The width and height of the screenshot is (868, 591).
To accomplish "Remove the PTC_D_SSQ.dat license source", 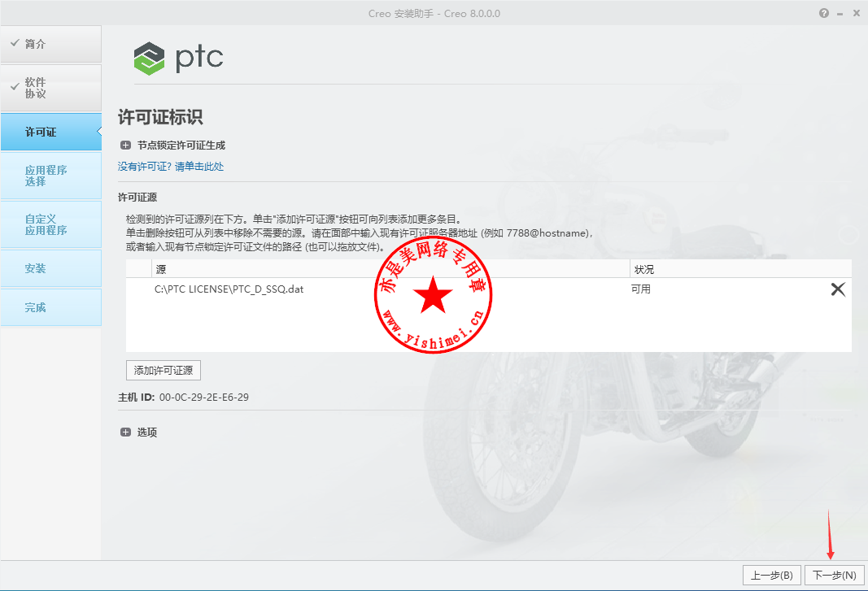I will pyautogui.click(x=838, y=289).
